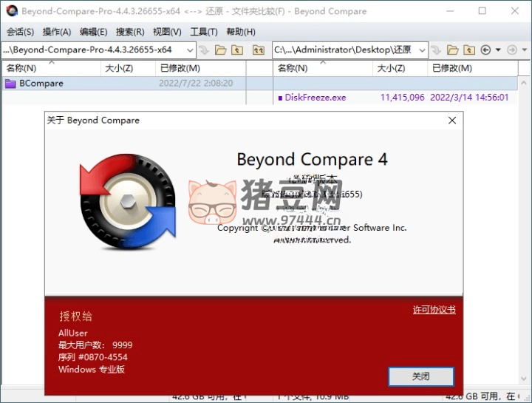Close the About Beyond Compare dialog
The width and height of the screenshot is (532, 403).
click(452, 120)
